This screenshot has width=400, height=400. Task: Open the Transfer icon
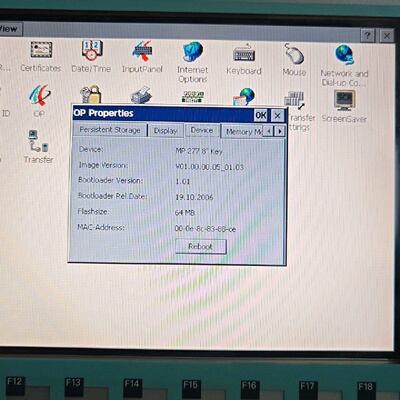pos(38,147)
